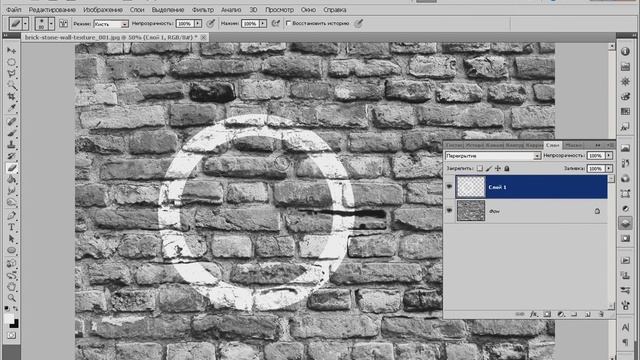Toggle lock all padlock
The height and width of the screenshot is (360, 640).
coord(507,168)
